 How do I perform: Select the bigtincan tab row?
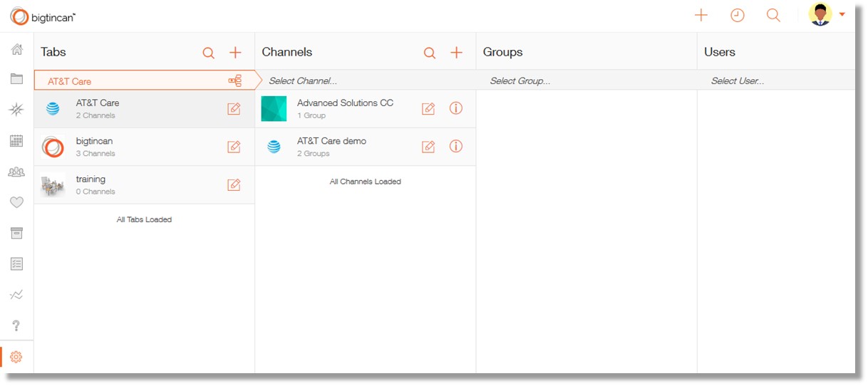click(x=144, y=147)
